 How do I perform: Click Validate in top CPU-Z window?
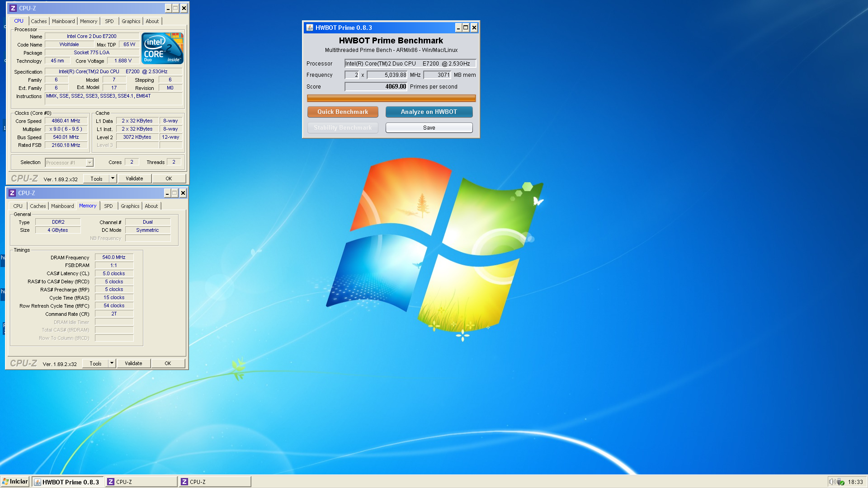pos(134,178)
